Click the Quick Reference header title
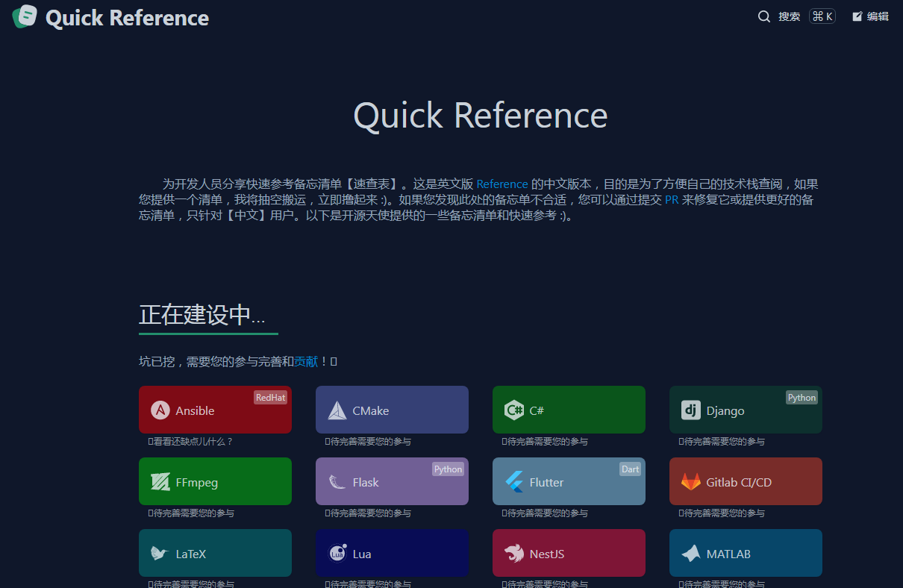903x588 pixels. point(127,18)
